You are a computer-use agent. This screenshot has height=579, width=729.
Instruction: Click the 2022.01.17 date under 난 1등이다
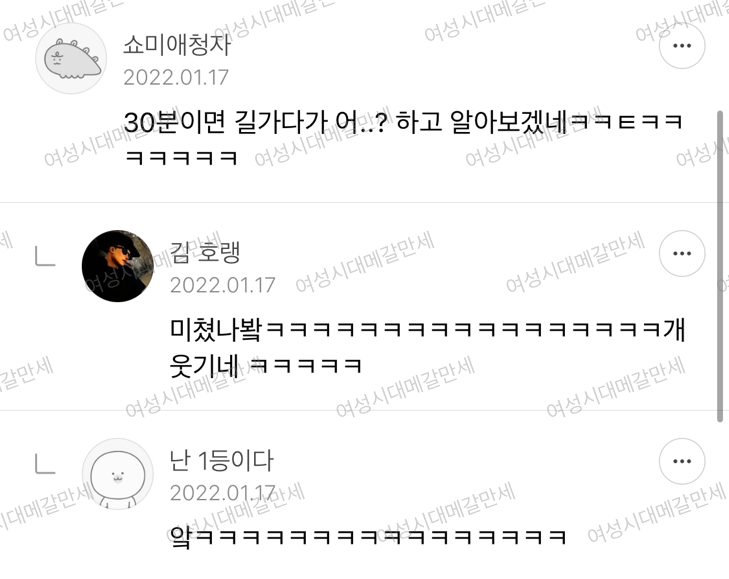coord(222,493)
